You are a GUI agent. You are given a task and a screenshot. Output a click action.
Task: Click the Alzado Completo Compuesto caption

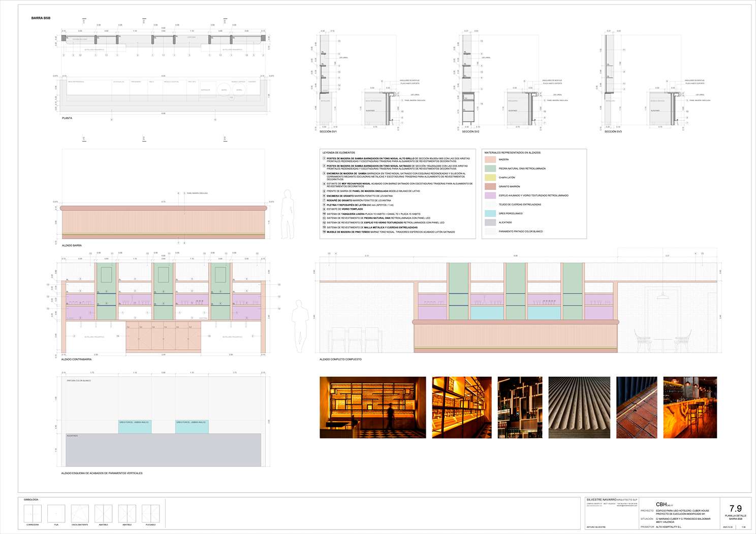pyautogui.click(x=340, y=359)
